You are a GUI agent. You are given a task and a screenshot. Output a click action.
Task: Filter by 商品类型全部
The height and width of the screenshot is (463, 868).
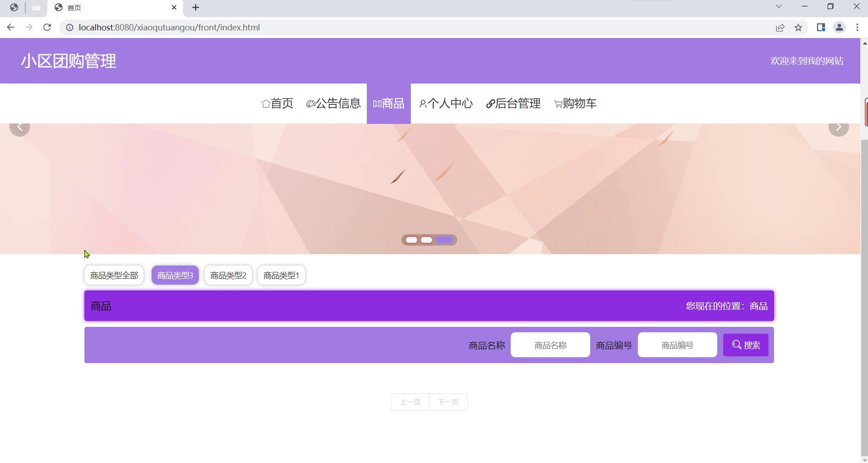tap(114, 276)
